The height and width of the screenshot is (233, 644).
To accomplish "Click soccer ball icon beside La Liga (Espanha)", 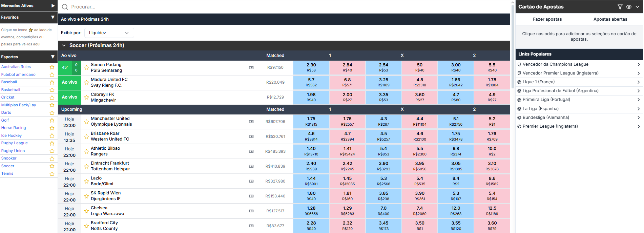I will tap(519, 109).
